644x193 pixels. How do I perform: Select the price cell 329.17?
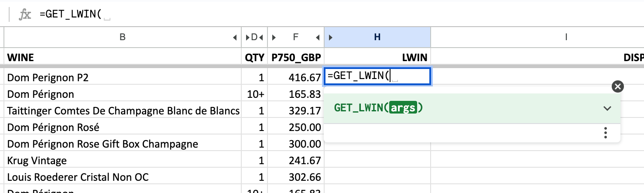tap(296, 110)
